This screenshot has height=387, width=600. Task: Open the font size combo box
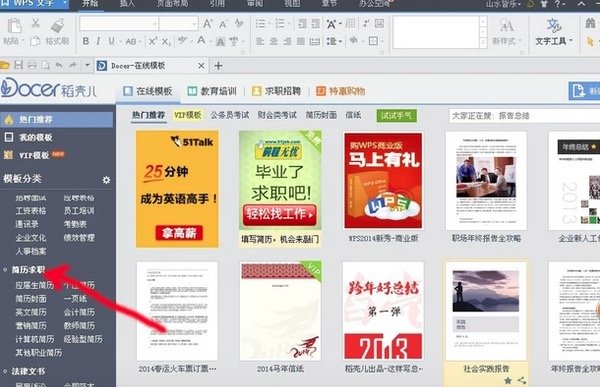coord(179,24)
